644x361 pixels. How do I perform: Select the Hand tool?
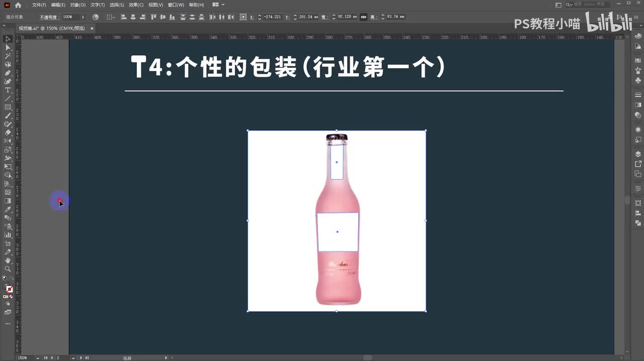click(8, 260)
